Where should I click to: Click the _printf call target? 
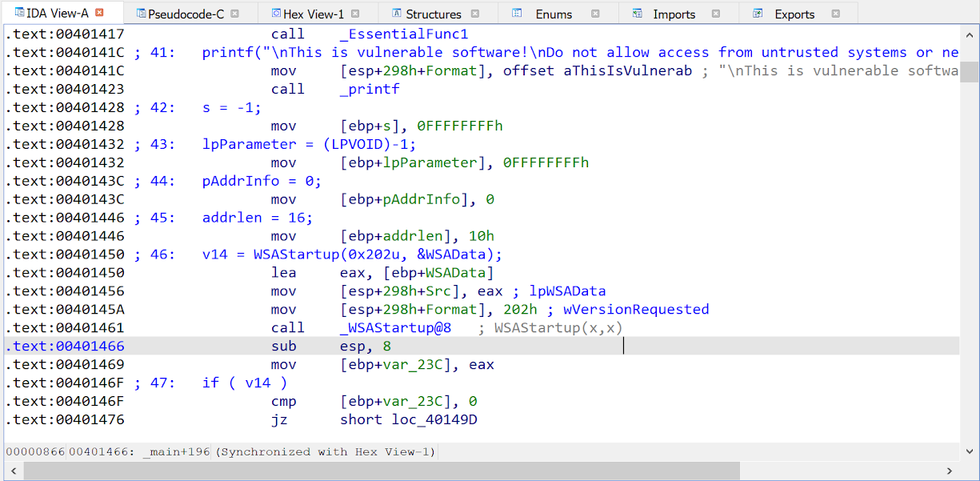point(370,89)
